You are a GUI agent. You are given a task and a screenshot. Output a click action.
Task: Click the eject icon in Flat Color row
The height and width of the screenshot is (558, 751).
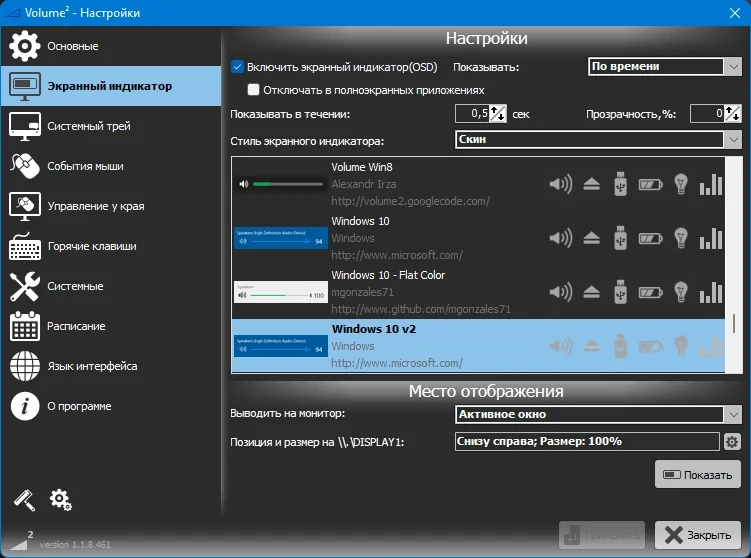click(592, 292)
